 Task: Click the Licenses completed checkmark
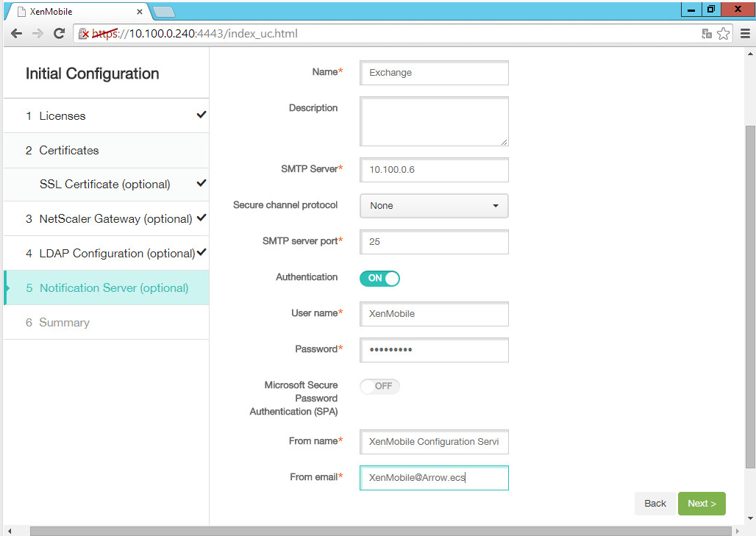[x=202, y=114]
